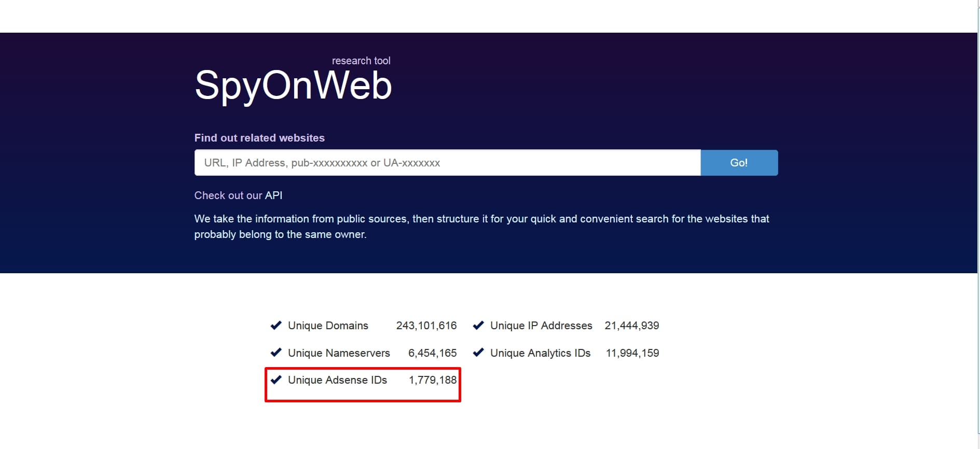Image resolution: width=980 pixels, height=449 pixels.
Task: Click the checkmark icon beside Unique Nameservers
Action: pyautogui.click(x=276, y=353)
